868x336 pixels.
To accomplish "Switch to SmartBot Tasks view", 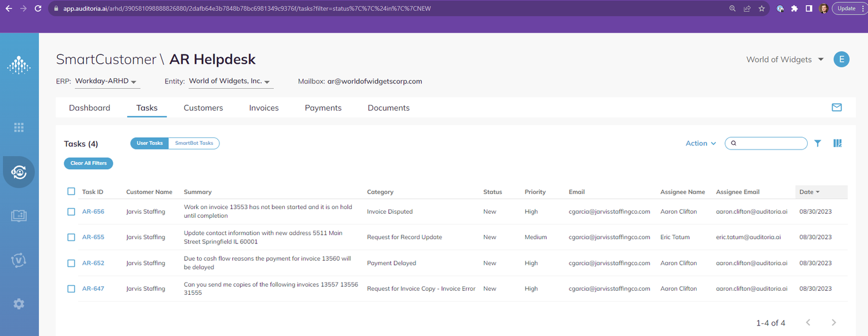I will [194, 143].
